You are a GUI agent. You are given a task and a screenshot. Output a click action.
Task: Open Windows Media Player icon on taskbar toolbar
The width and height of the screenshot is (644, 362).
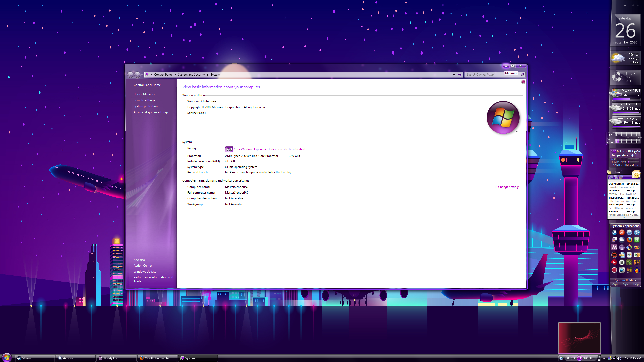click(561, 358)
